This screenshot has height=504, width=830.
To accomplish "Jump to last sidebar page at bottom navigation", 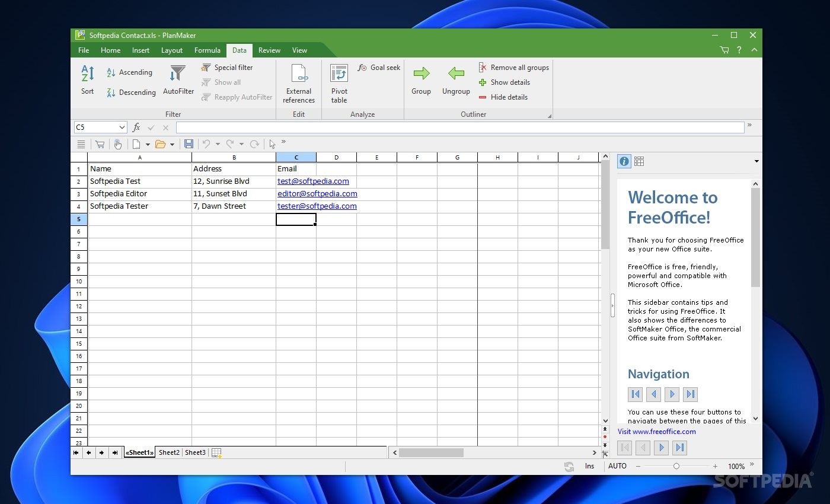I will pyautogui.click(x=681, y=448).
